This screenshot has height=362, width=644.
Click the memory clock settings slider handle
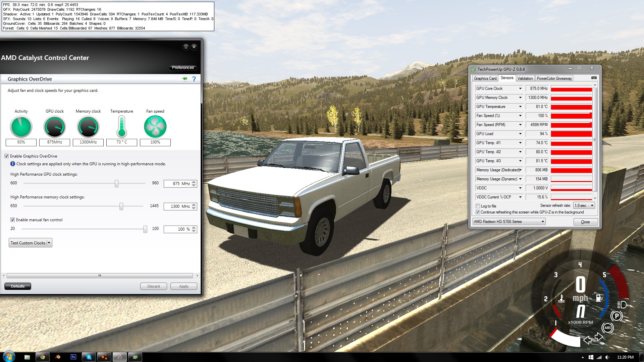click(x=121, y=206)
